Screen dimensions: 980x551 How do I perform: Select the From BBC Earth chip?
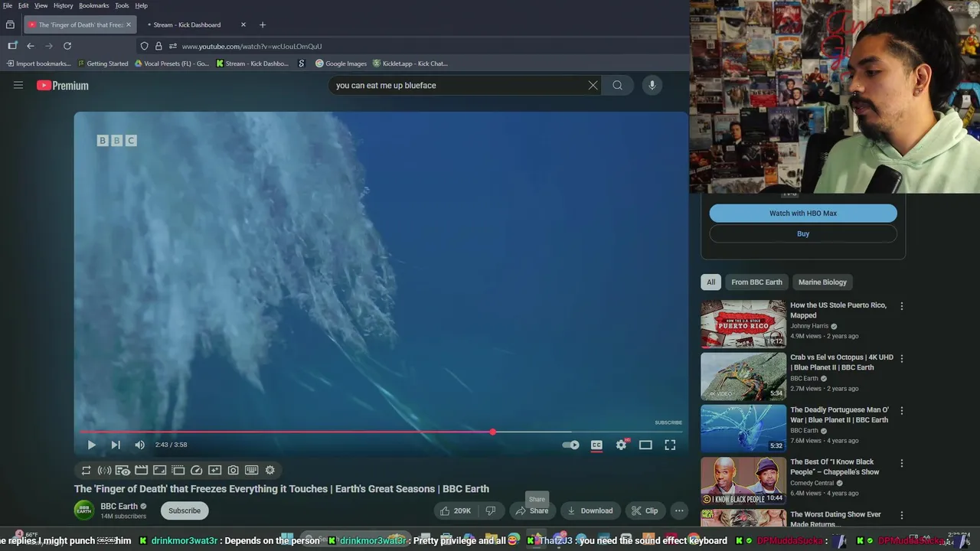(x=756, y=282)
